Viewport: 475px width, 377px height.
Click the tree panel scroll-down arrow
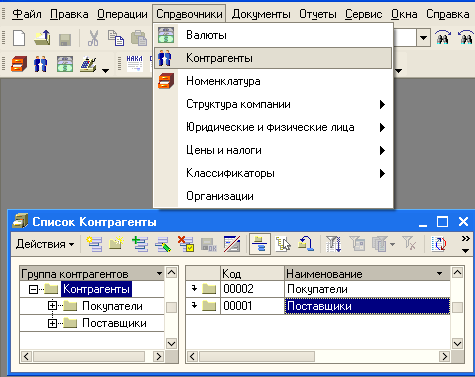[x=171, y=343]
